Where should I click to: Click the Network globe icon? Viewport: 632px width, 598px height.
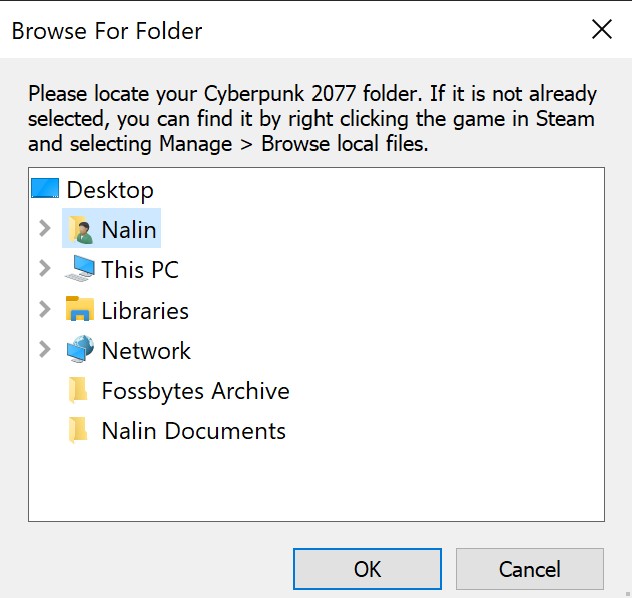(80, 350)
